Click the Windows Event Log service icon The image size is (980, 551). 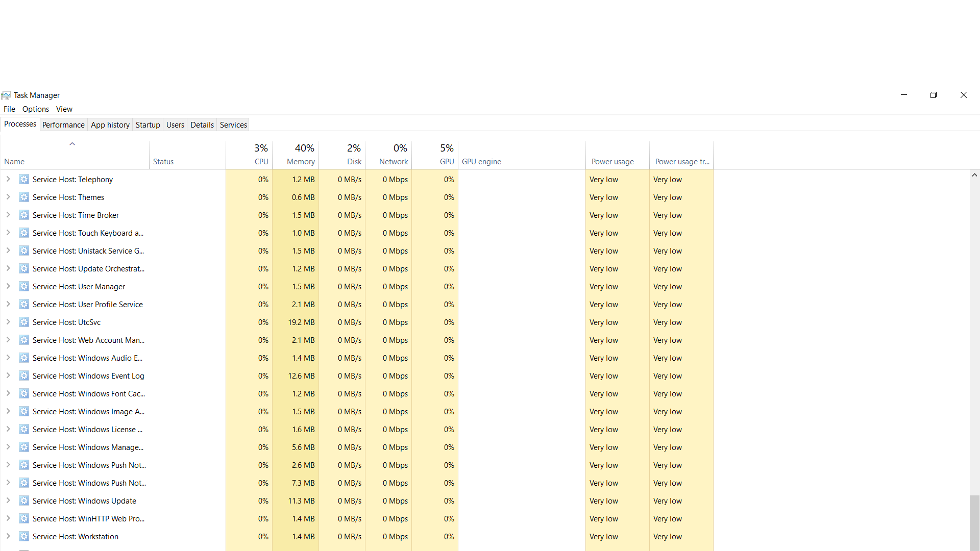[24, 376]
